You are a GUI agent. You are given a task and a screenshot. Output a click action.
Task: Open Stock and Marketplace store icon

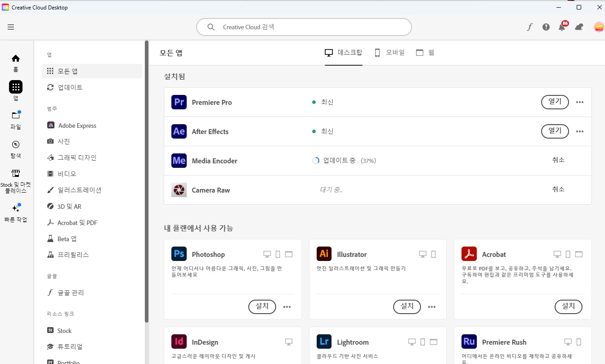click(x=16, y=173)
